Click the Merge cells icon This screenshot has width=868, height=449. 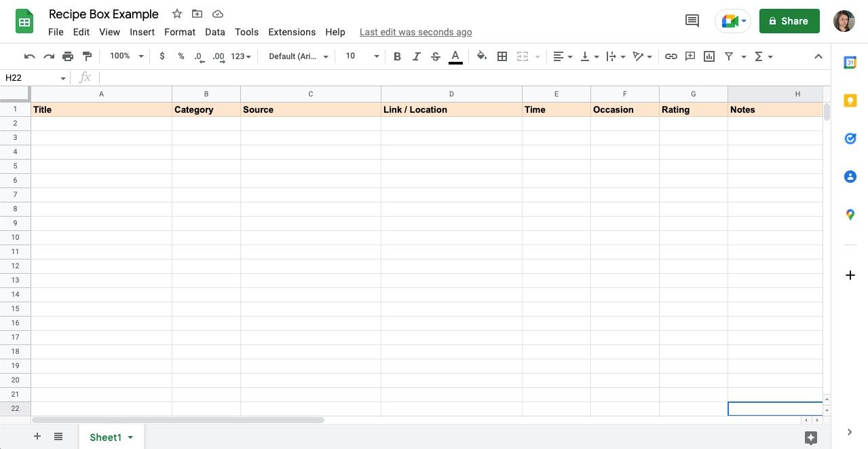523,56
